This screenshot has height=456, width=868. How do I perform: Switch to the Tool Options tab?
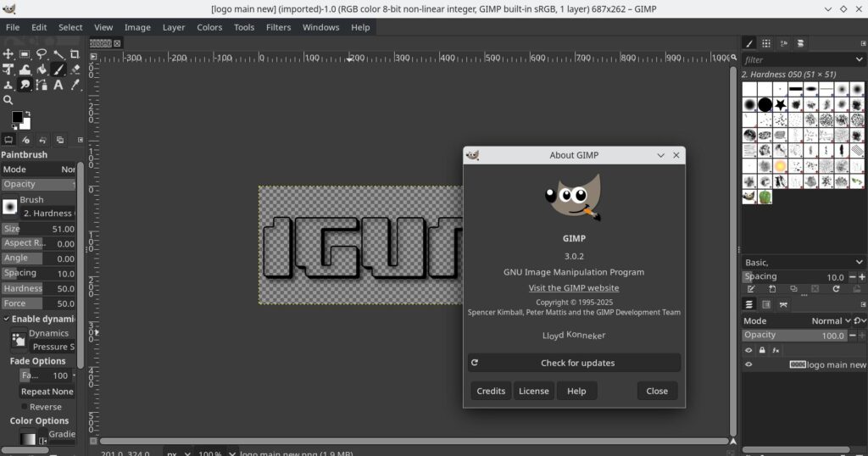point(8,140)
